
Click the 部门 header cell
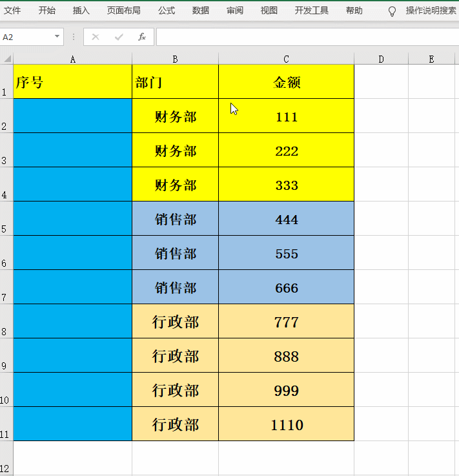[176, 81]
